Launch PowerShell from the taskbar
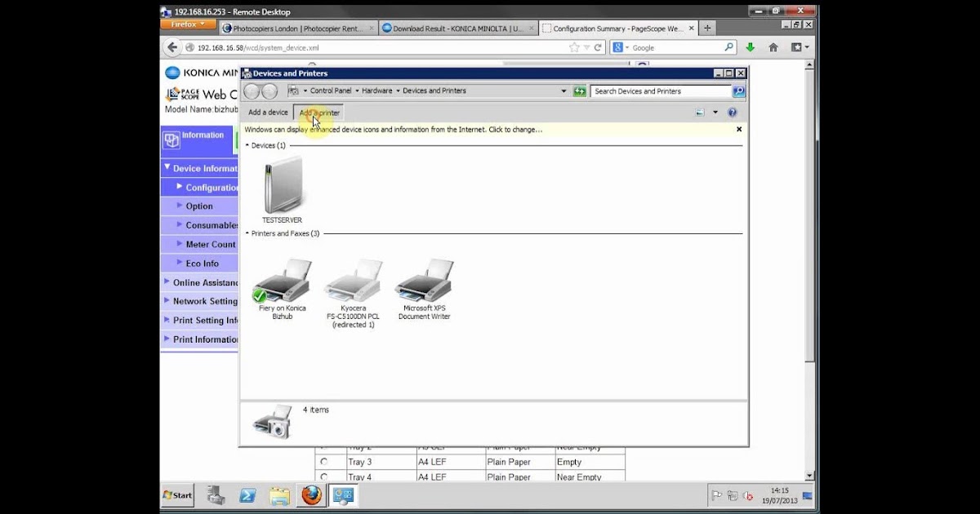 (247, 495)
